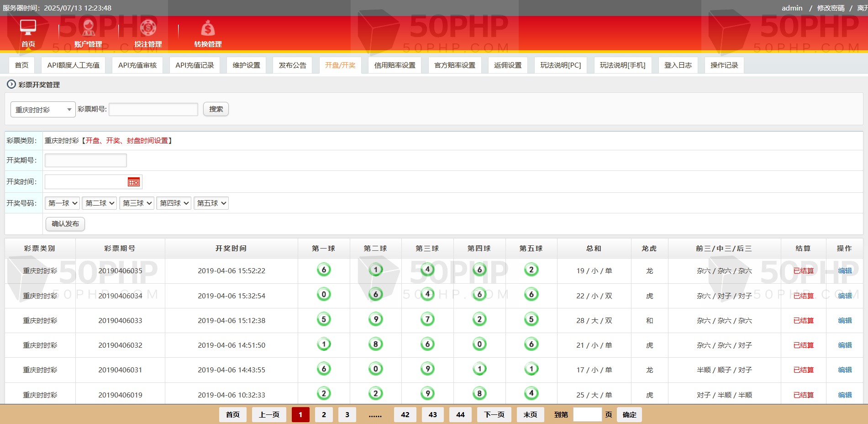This screenshot has width=868, height=424.
Task: Open 投注管理 chip icon in header
Action: click(x=148, y=28)
